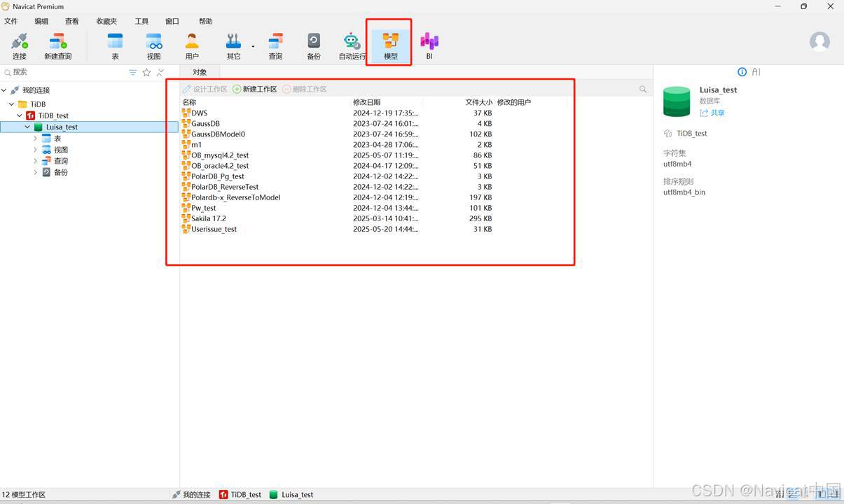
Task: Open the 窗口 menu
Action: [x=172, y=22]
